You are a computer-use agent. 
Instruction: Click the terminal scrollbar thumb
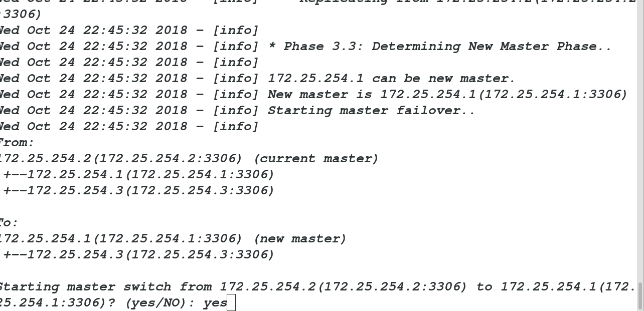click(x=640, y=295)
